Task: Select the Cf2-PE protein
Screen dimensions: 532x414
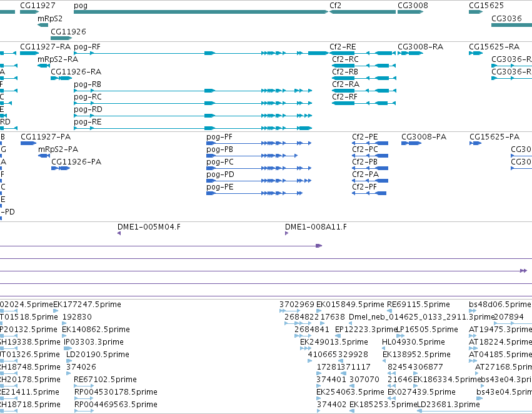Action: (x=370, y=143)
